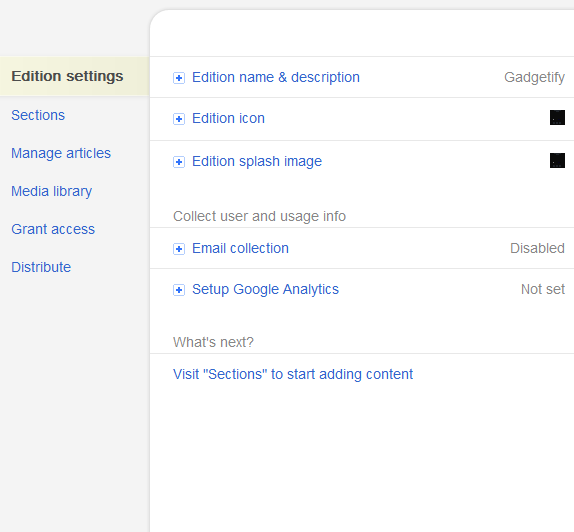The image size is (574, 532).
Task: Select Grant access in sidebar
Action: point(53,229)
